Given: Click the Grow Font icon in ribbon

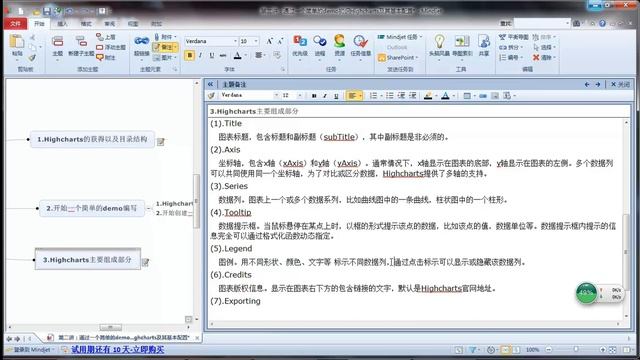Looking at the screenshot, I should point(269,41).
